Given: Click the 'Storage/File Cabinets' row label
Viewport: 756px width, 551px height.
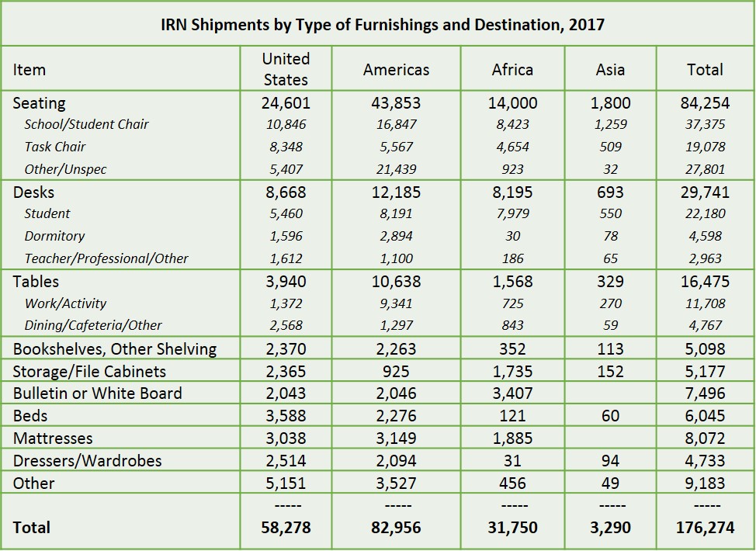Looking at the screenshot, I should 89,372.
